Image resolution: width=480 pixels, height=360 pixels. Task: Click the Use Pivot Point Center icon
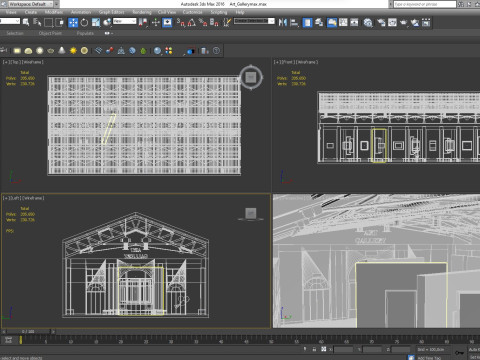(x=143, y=22)
